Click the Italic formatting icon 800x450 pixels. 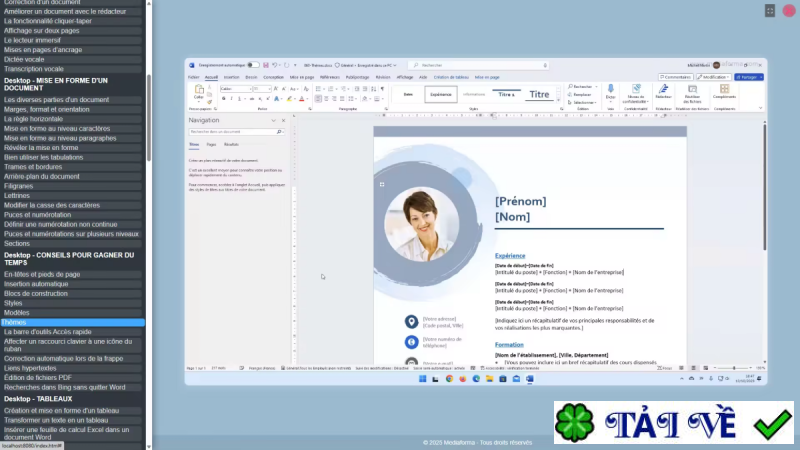[231, 99]
